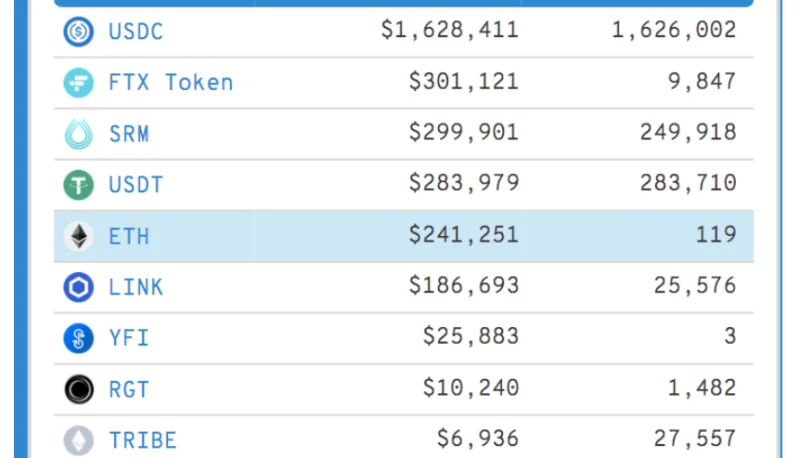800x458 pixels.
Task: Click the black RGT circle icon
Action: [x=79, y=389]
